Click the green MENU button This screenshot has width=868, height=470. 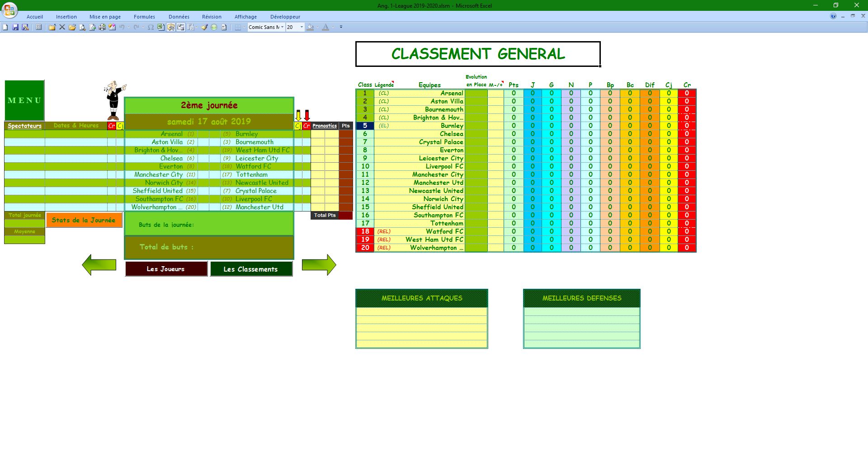[24, 100]
